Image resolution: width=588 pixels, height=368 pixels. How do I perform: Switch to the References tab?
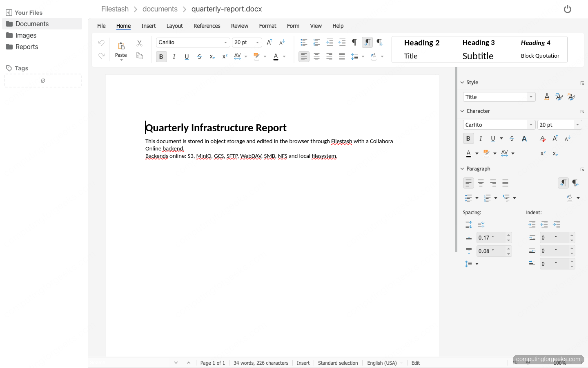(x=207, y=26)
